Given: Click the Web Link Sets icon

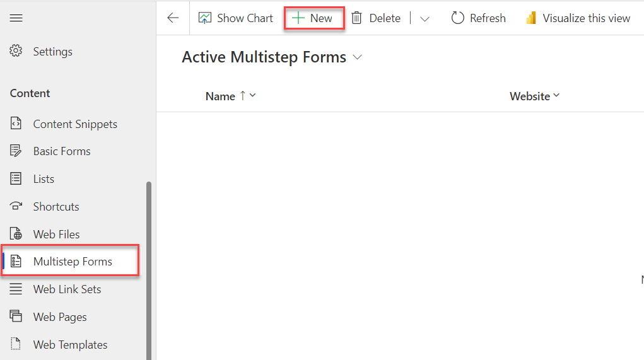Looking at the screenshot, I should [16, 289].
